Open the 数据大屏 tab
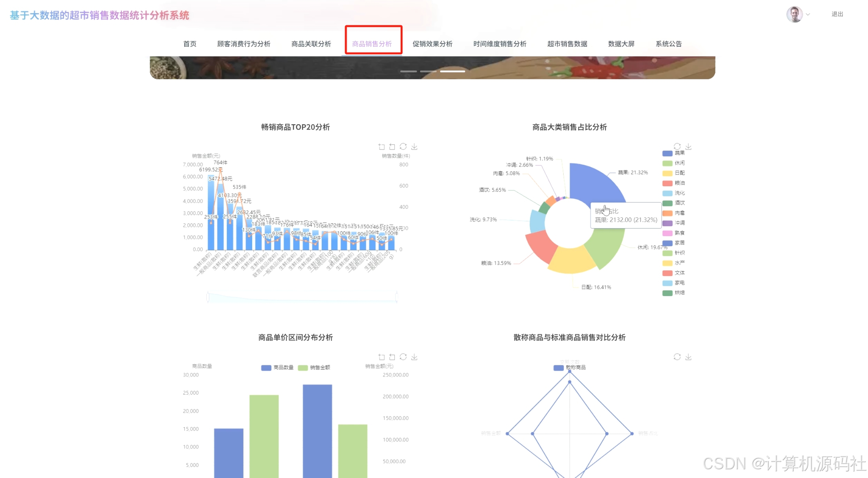 [621, 44]
